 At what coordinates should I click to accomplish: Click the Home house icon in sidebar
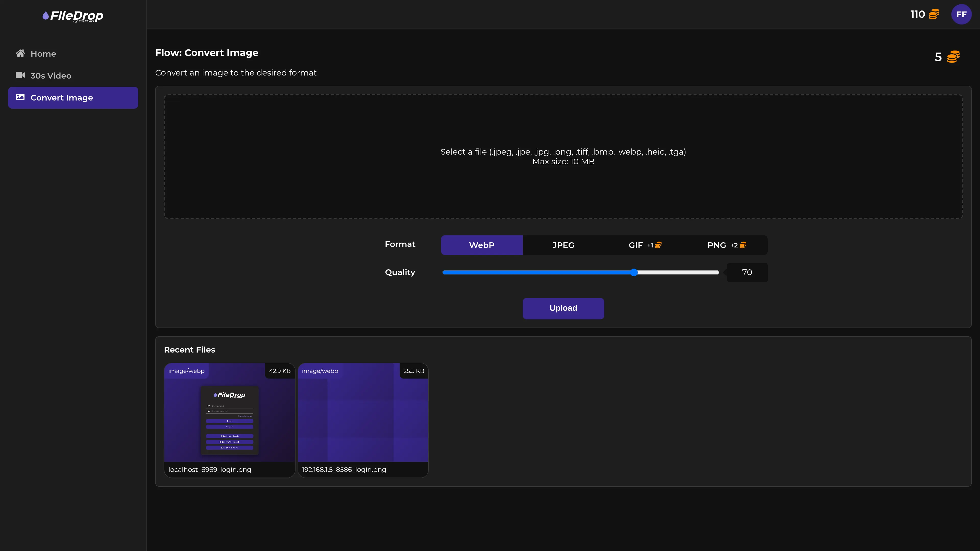(x=20, y=53)
